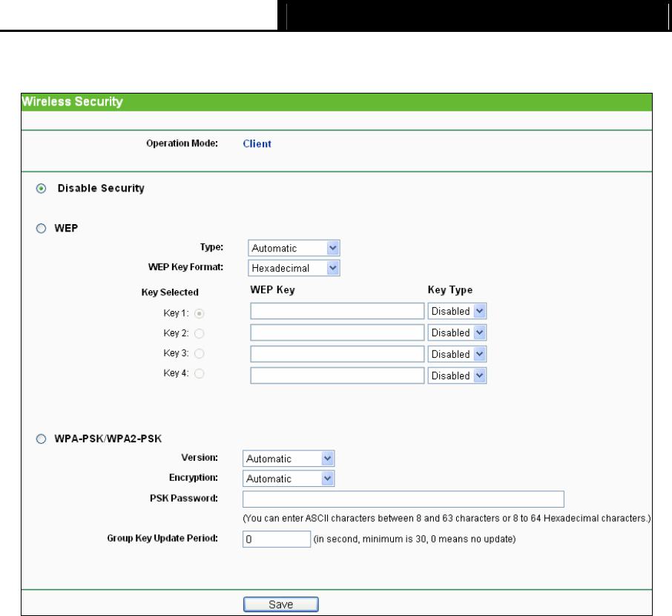The image size is (672, 616).
Task: Open the WEP Type dropdown
Action: (x=294, y=248)
